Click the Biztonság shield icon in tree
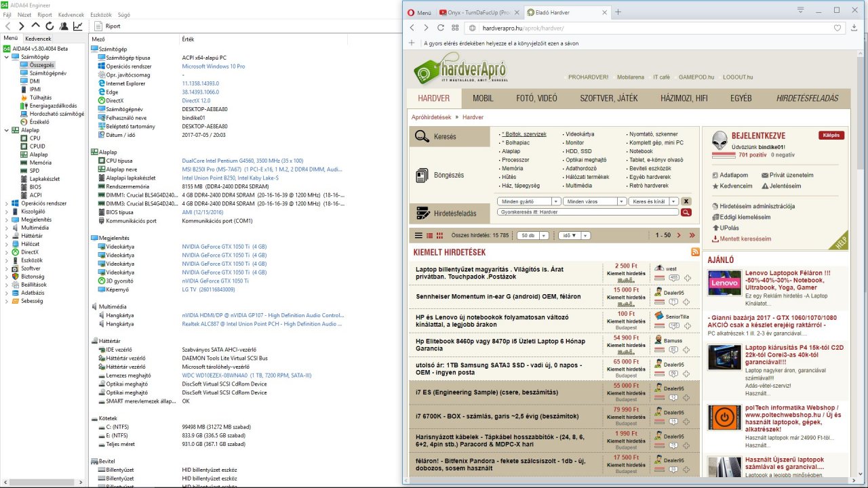 tap(16, 277)
